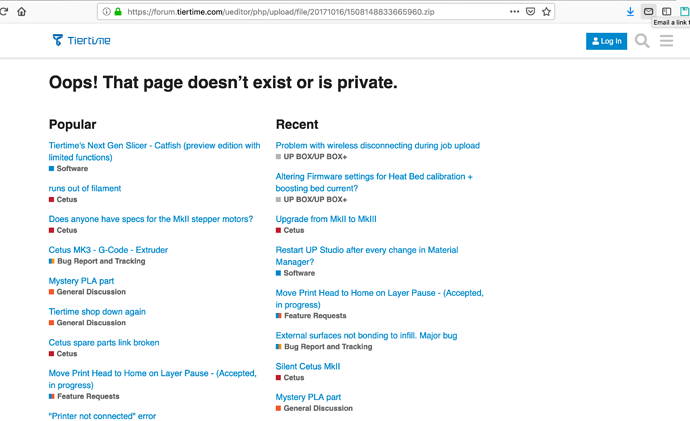Open 'Cetus spare parts link broken' topic
The image size is (690, 421).
pyautogui.click(x=104, y=342)
